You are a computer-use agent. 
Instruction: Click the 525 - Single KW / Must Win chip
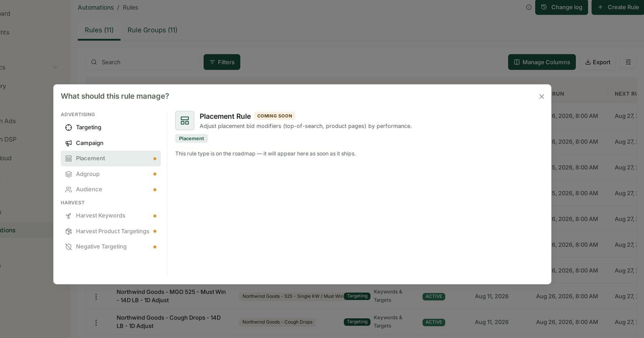pos(293,296)
